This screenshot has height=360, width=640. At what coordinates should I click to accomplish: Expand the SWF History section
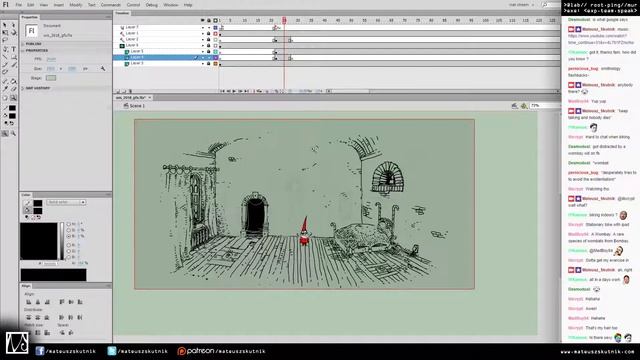click(x=23, y=88)
